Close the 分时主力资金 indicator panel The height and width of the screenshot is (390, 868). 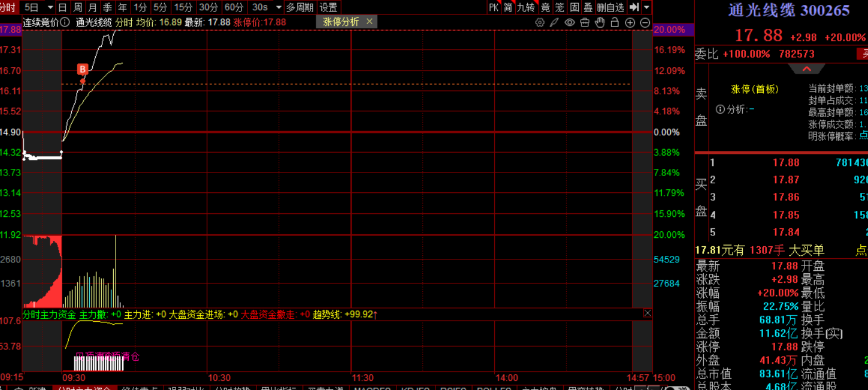click(x=647, y=313)
